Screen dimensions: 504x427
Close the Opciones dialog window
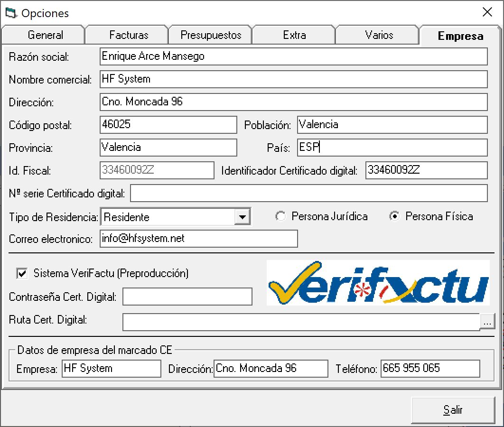coord(487,13)
